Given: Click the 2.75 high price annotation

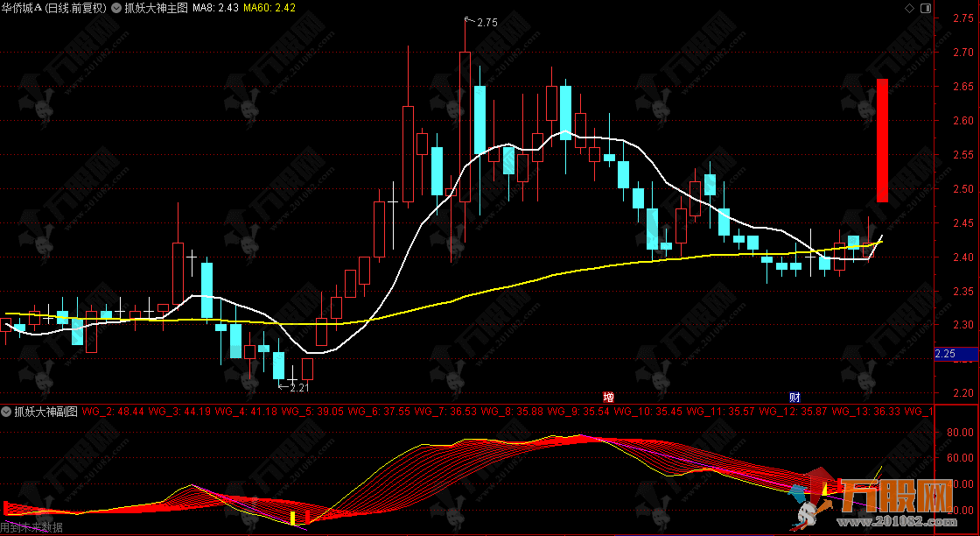Looking at the screenshot, I should (x=486, y=24).
